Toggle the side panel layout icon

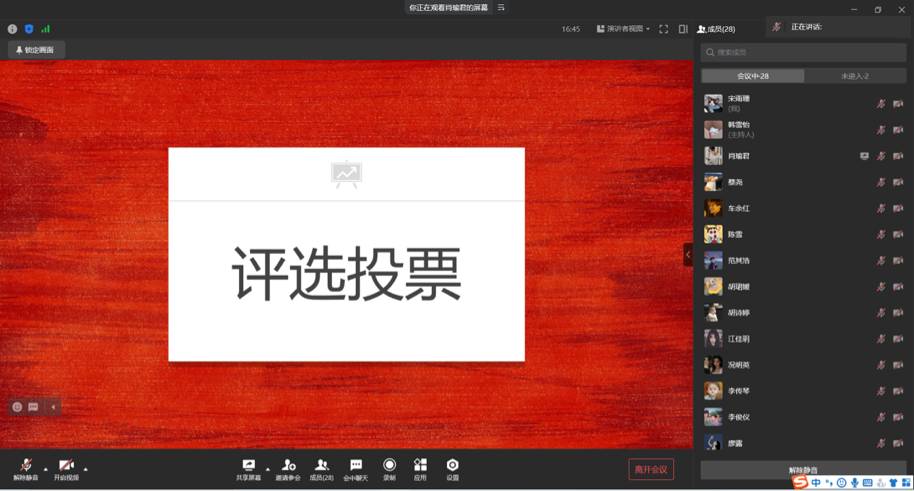click(x=683, y=29)
